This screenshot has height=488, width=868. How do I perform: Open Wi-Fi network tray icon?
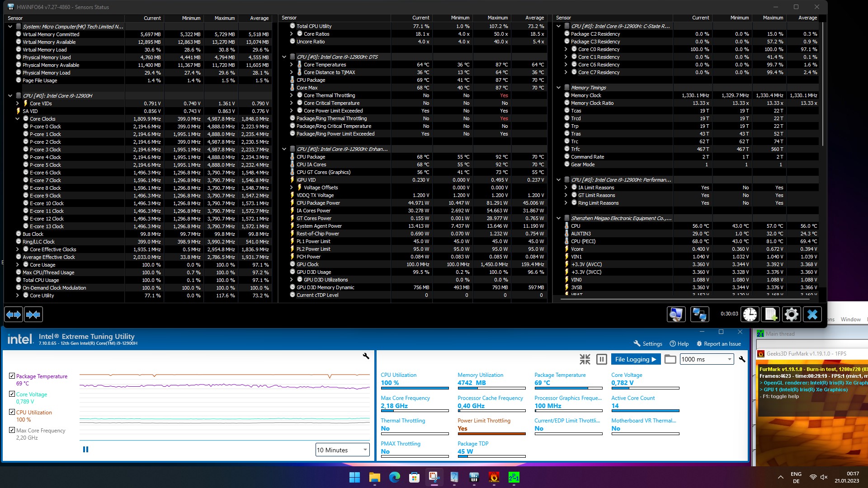coord(813,478)
